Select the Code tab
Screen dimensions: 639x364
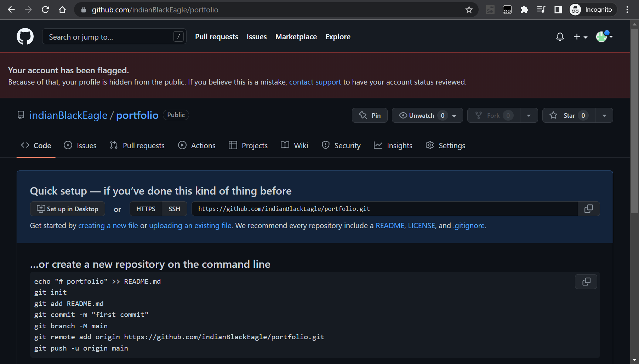(36, 145)
